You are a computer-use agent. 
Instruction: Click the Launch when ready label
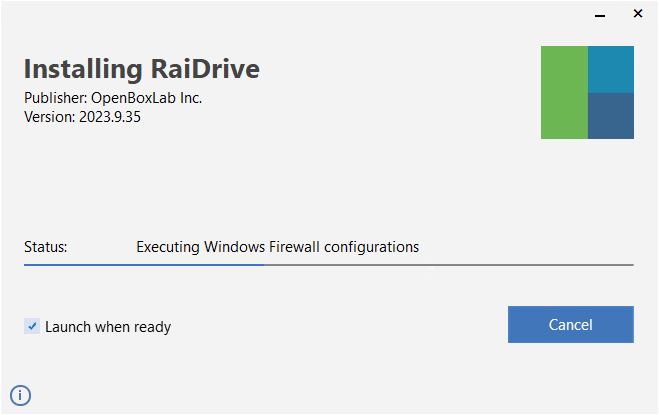pos(108,327)
